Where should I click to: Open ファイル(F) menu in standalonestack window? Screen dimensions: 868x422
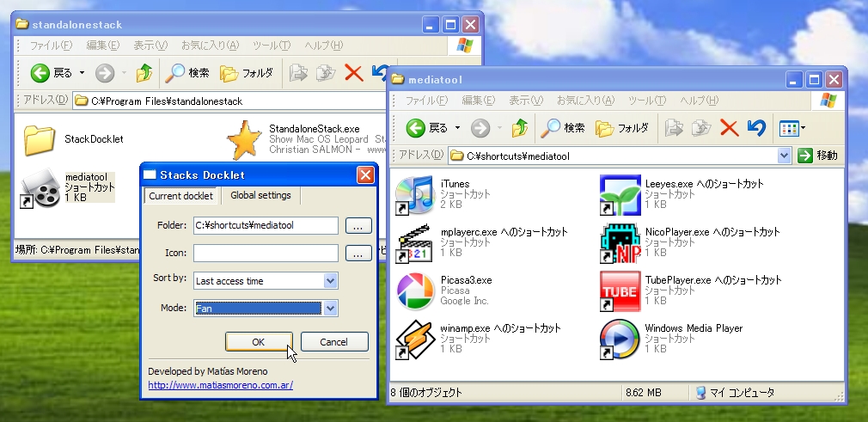pyautogui.click(x=51, y=45)
